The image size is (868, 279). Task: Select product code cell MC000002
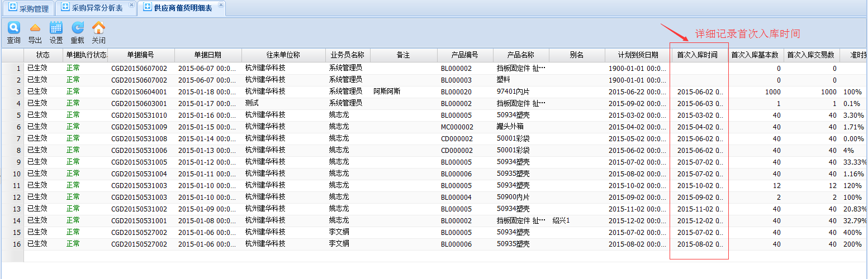pyautogui.click(x=457, y=127)
